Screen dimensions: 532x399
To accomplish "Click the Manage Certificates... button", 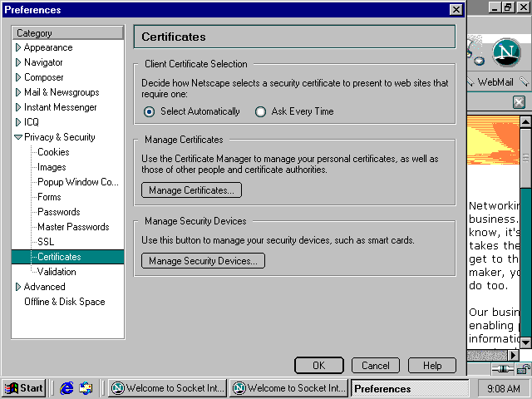I will 192,190.
